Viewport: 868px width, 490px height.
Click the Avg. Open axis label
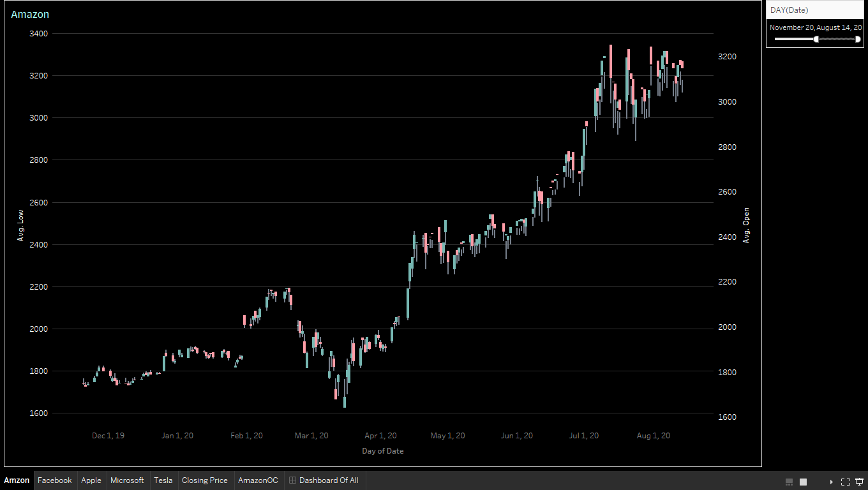(746, 225)
